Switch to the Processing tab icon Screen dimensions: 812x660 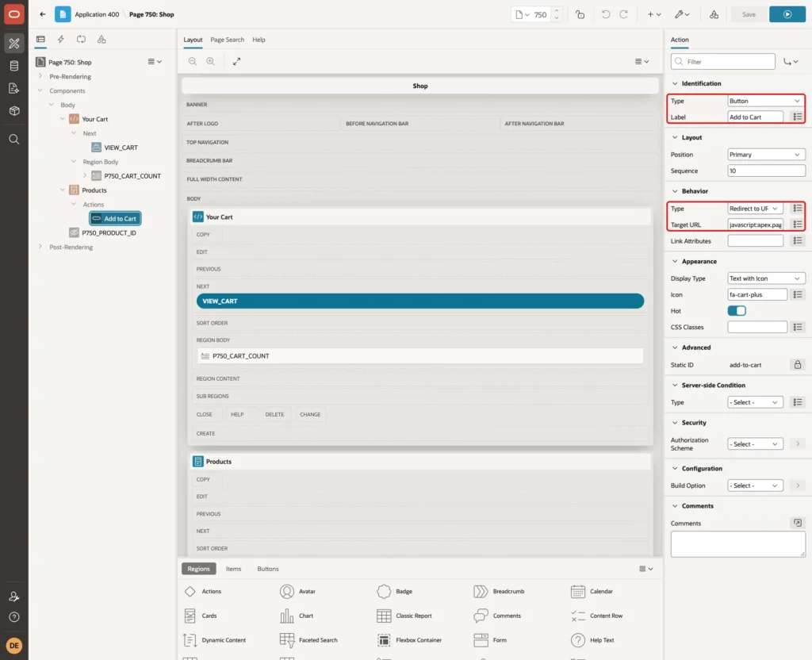point(82,40)
